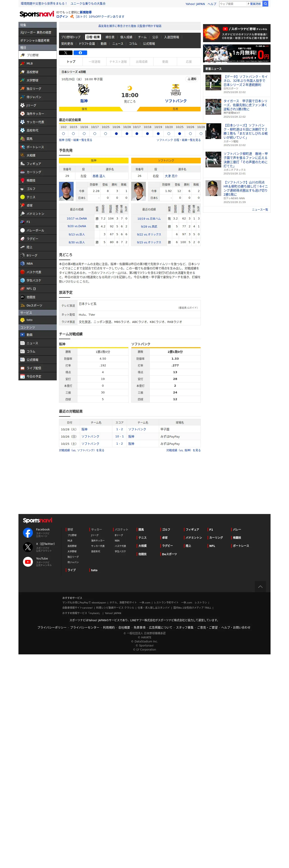Open the 10/17 vs.DeNA game link
This screenshot has width=289, height=868.
click(77, 218)
